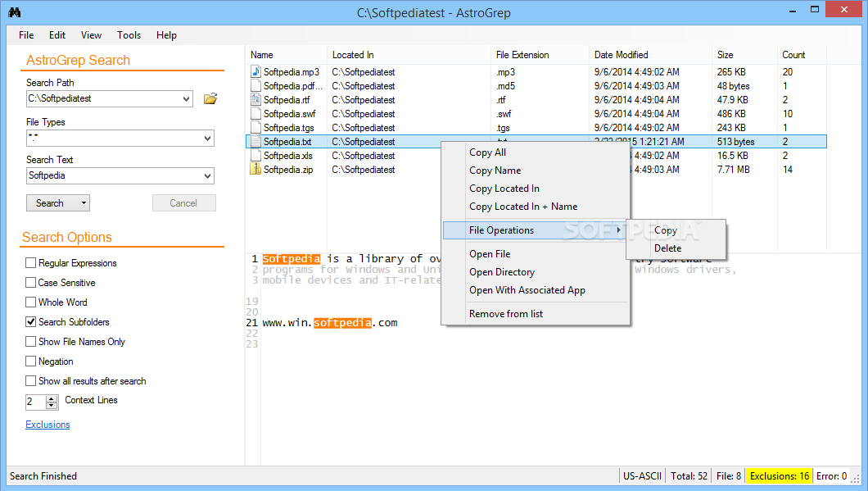The height and width of the screenshot is (491, 868).
Task: Open the Search button's dropdown arrow
Action: 84,202
